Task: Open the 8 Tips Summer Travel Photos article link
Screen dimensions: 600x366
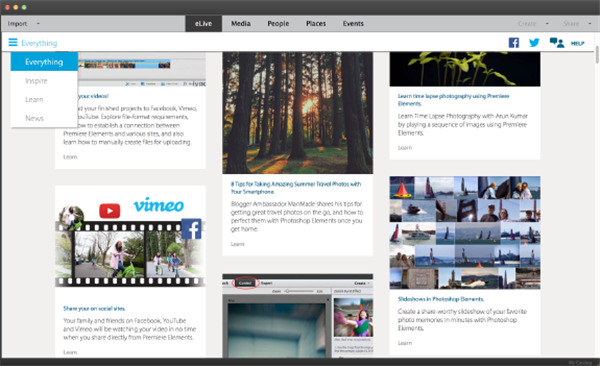Action: 296,188
